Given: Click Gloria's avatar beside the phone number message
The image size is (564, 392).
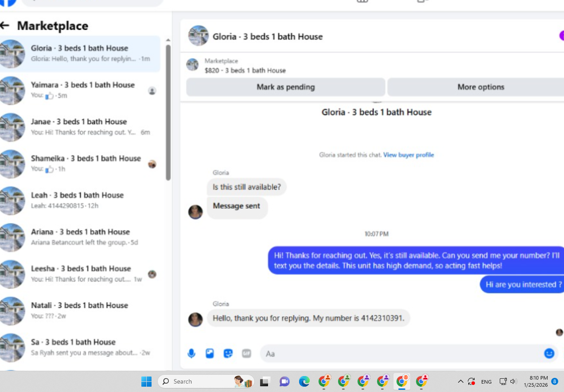Looking at the screenshot, I should [x=195, y=319].
